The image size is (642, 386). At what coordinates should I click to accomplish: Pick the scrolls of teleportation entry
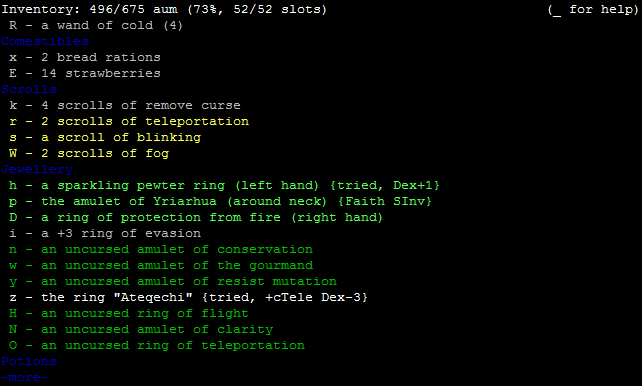[129, 122]
